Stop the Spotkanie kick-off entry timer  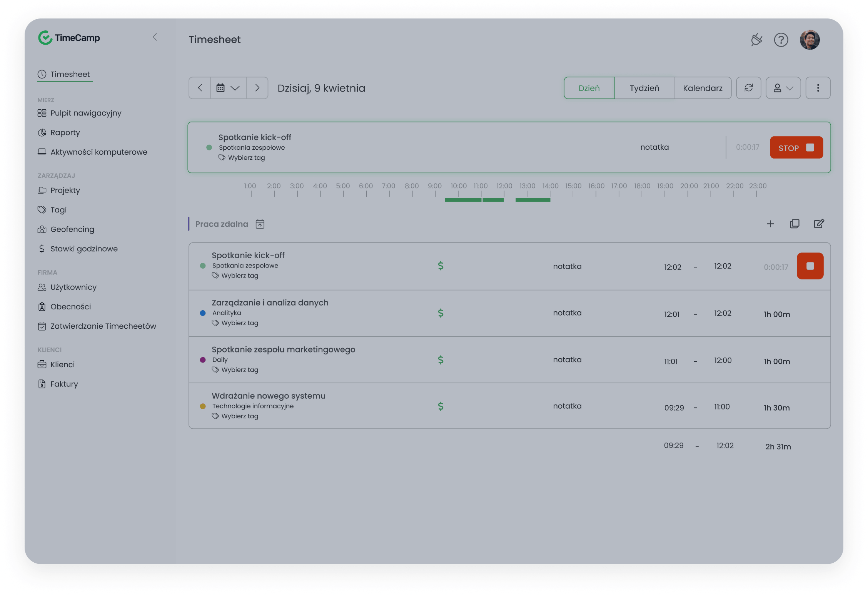click(810, 266)
